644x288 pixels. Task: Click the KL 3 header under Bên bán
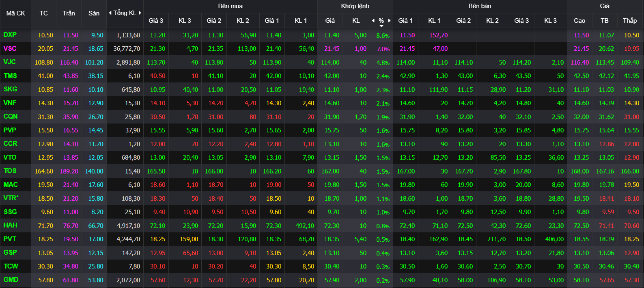[550, 21]
